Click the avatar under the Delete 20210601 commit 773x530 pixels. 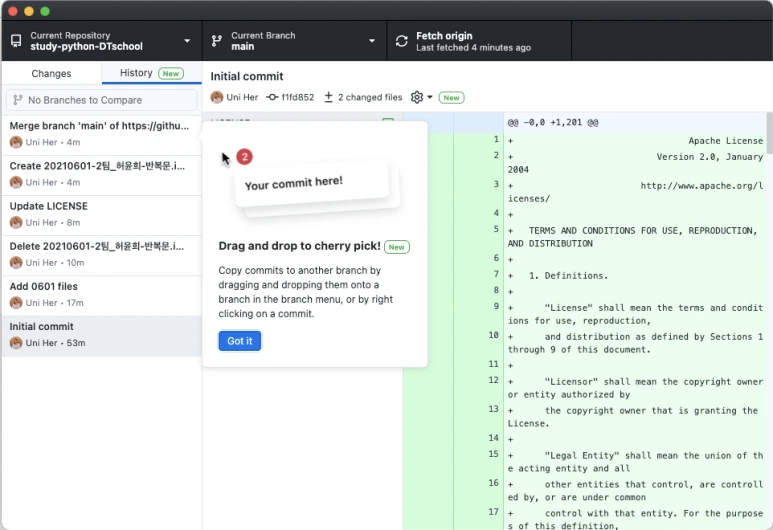click(16, 263)
